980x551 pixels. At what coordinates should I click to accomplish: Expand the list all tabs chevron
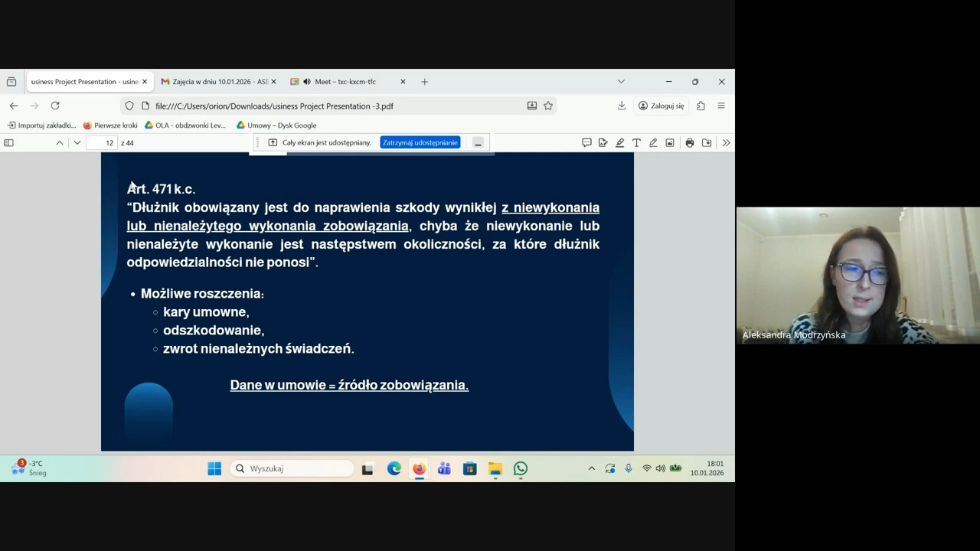click(621, 82)
